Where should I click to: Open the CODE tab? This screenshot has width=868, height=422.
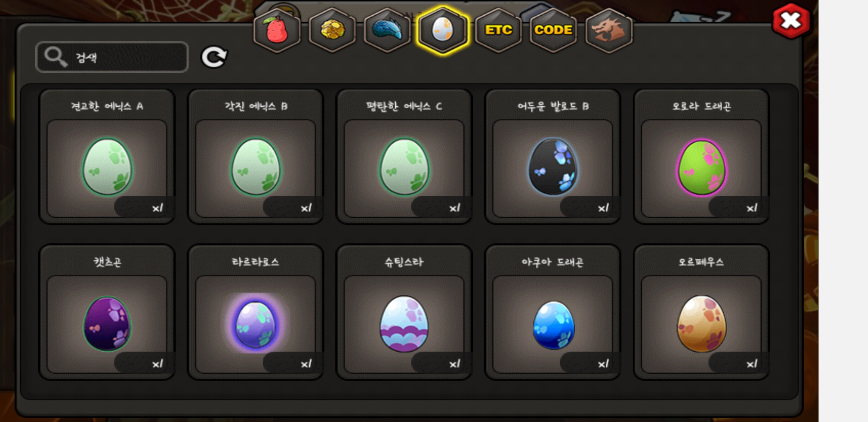(553, 30)
